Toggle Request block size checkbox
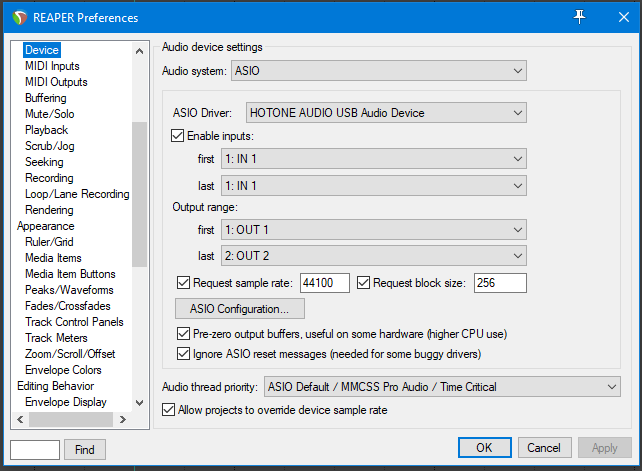The image size is (642, 471). (x=364, y=283)
